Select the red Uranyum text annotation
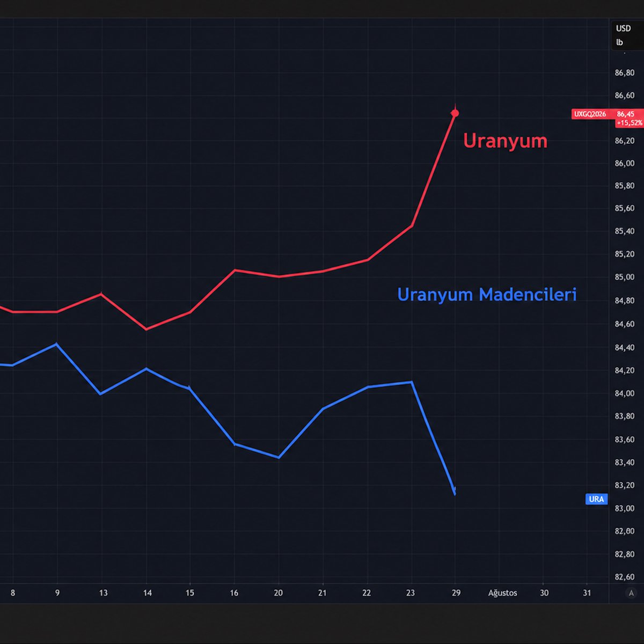 click(505, 141)
